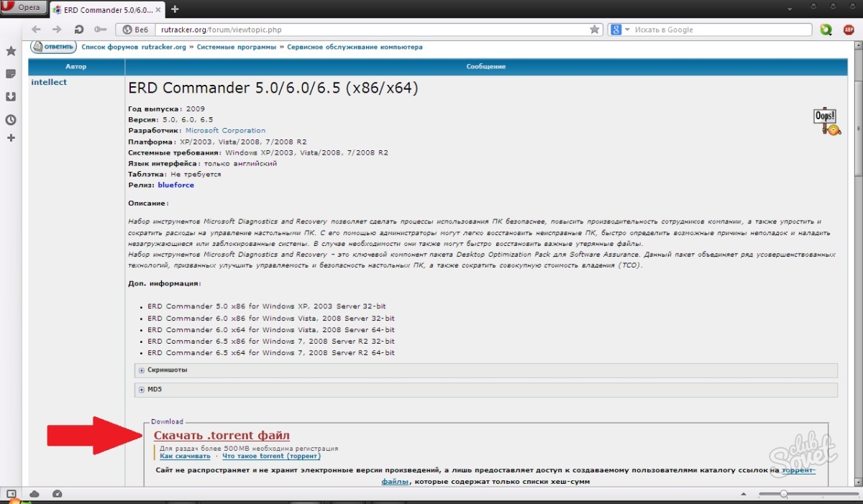Click Opera Link cloud icon in status bar
Screen dimensions: 863x504
pyautogui.click(x=34, y=494)
